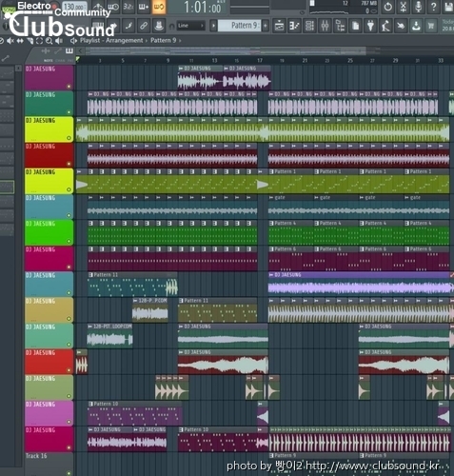Screen dimensions: 454x476
Task: Click the bright red DJ JAESUNG track header
Action: pos(49,362)
